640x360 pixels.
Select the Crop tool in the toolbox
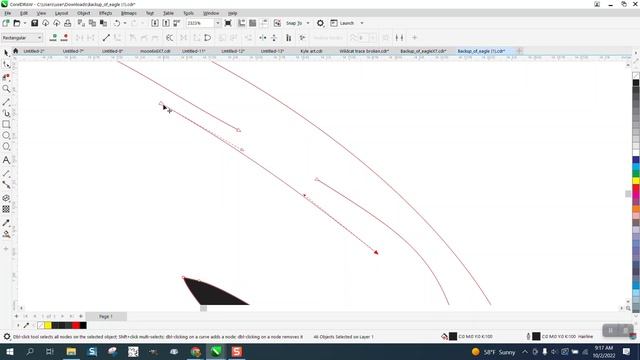coord(6,77)
